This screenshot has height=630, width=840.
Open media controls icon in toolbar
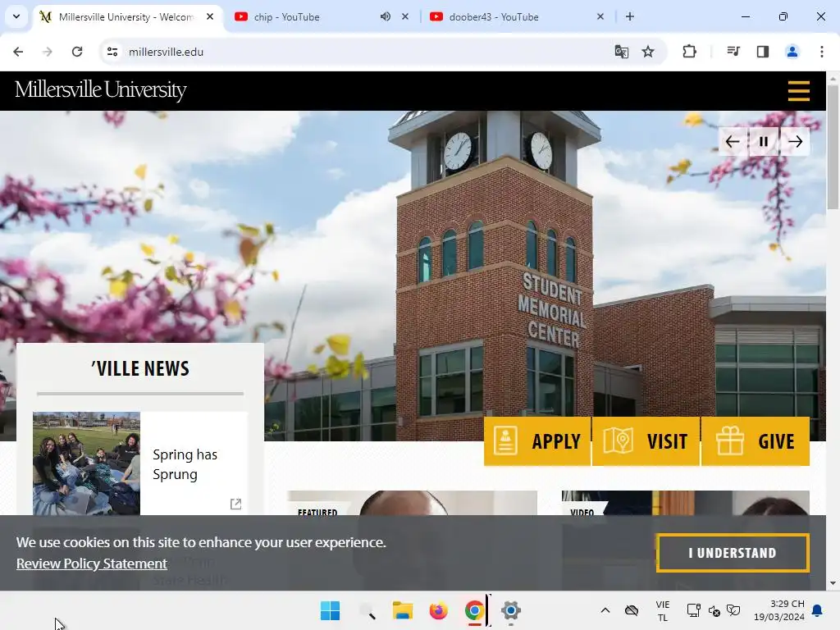pyautogui.click(x=733, y=52)
